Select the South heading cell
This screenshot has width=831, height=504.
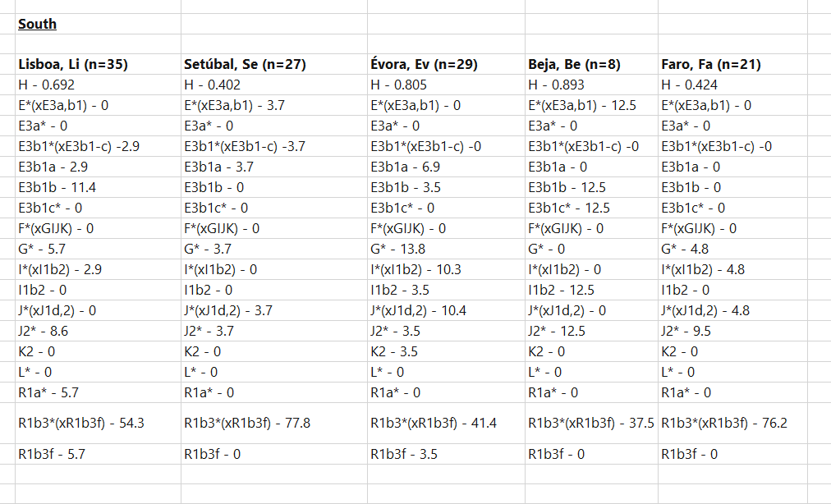(x=98, y=24)
